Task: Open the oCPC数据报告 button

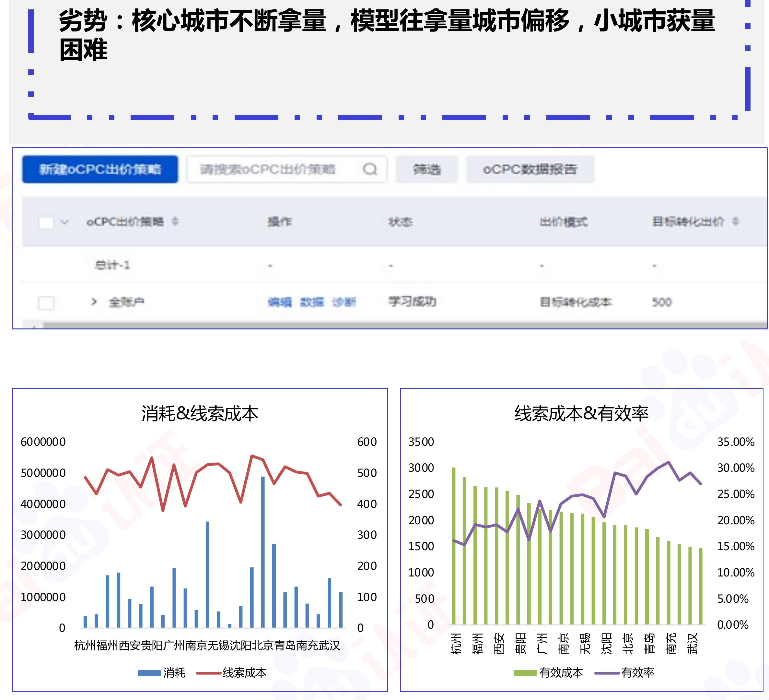Action: (x=530, y=169)
